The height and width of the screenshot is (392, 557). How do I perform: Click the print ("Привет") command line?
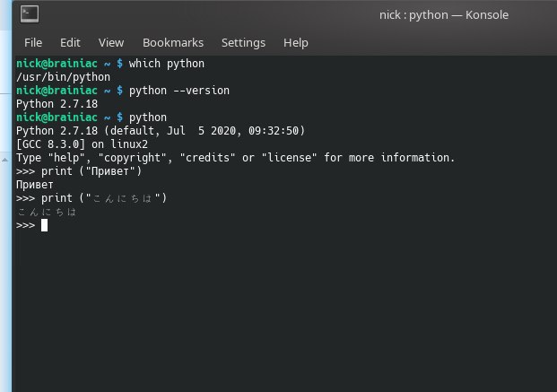79,171
